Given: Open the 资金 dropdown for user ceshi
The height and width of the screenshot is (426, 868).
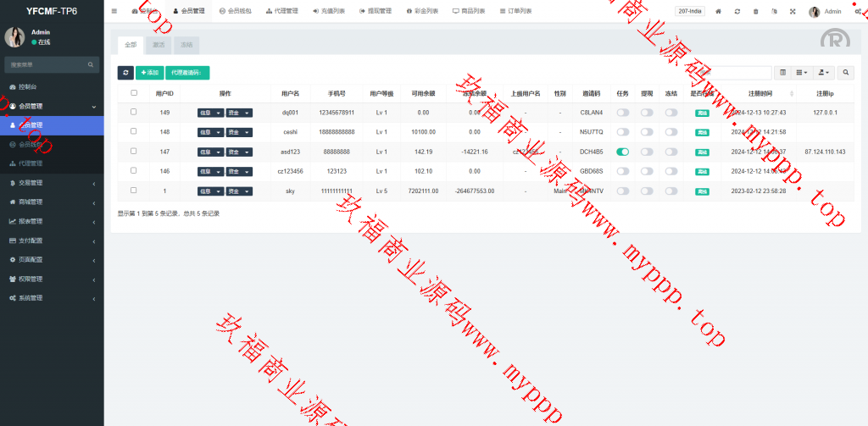Looking at the screenshot, I should point(239,132).
